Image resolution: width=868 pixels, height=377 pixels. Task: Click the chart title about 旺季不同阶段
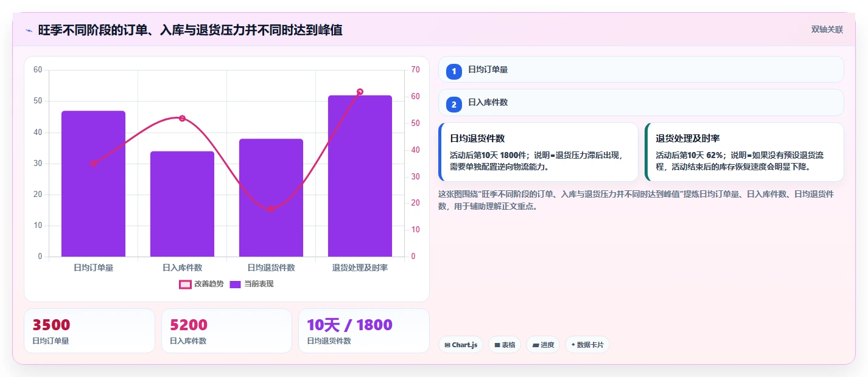[190, 30]
